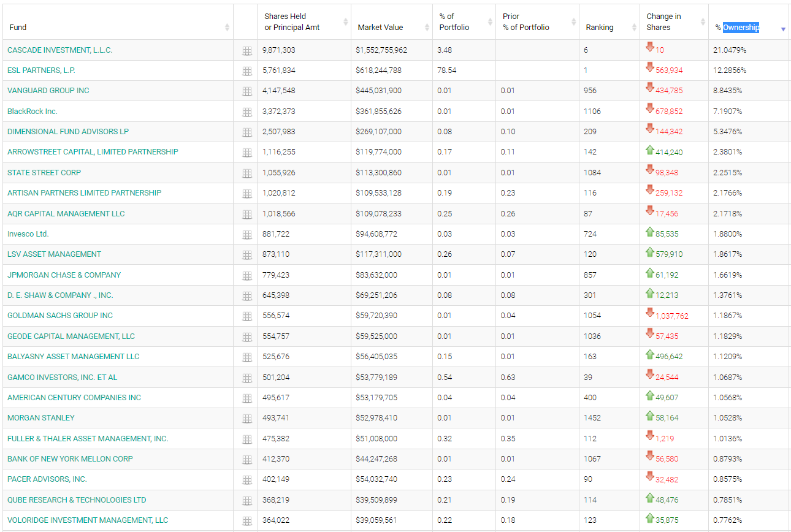Select change in shares 1,037,762 value
This screenshot has width=791, height=532.
coord(671,316)
